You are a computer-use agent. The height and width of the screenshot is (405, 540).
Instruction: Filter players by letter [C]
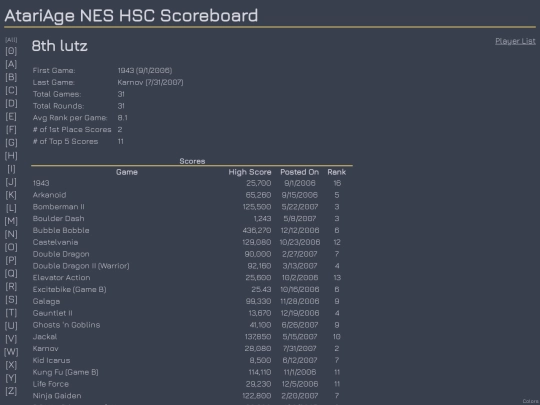[x=11, y=90]
